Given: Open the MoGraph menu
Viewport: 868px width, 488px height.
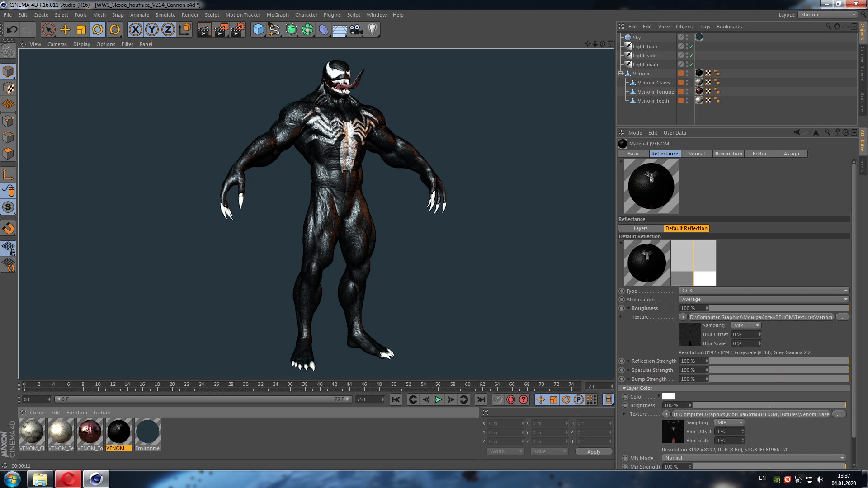Looking at the screenshot, I should point(278,15).
